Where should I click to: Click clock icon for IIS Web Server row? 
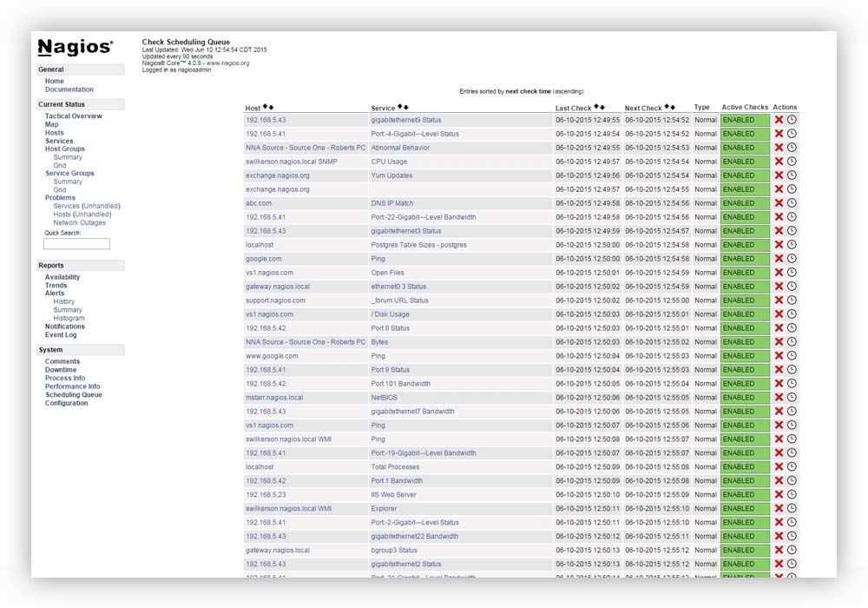tap(792, 495)
